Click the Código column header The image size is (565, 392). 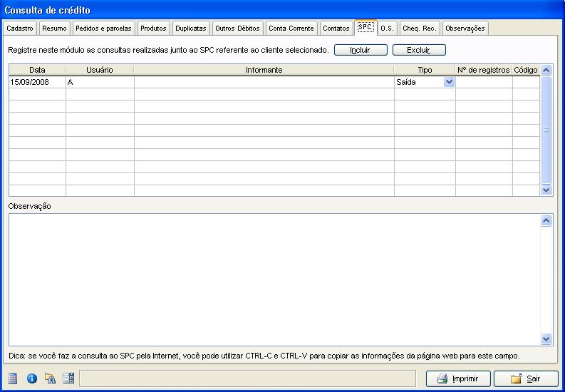click(x=526, y=70)
